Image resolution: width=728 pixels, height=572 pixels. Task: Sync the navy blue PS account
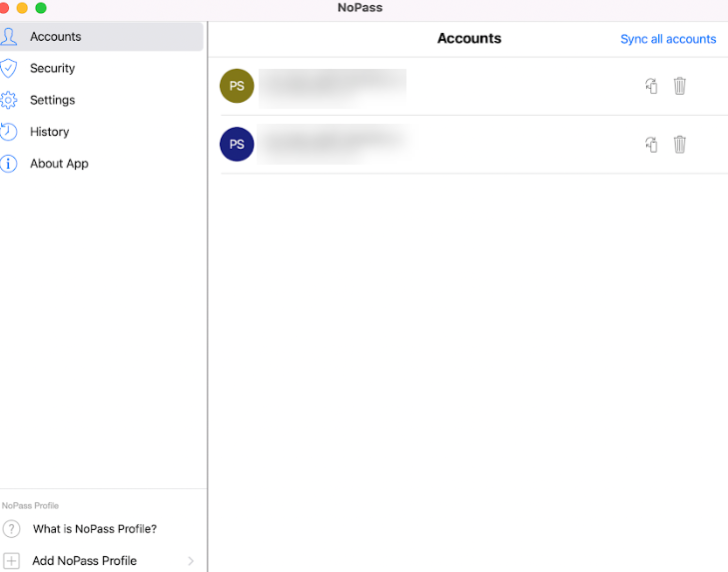[x=651, y=145]
